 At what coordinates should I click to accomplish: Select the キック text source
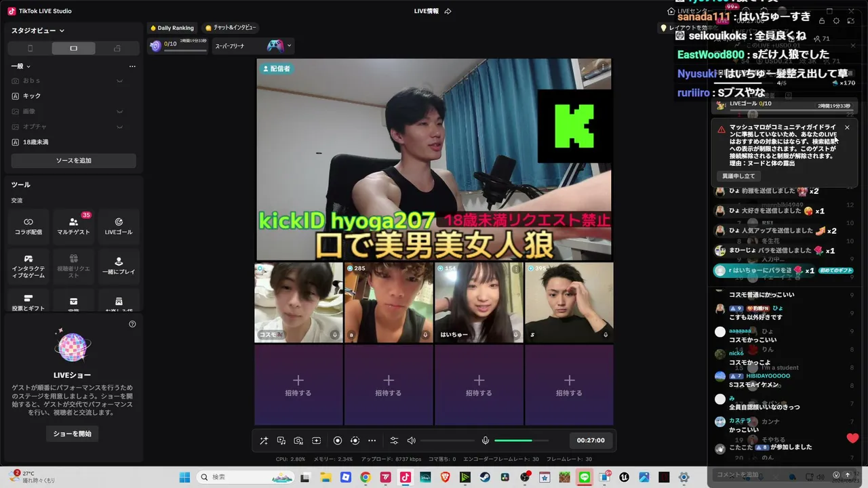(73, 96)
